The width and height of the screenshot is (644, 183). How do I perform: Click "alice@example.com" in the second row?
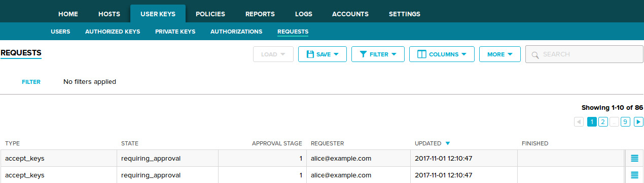coord(341,175)
